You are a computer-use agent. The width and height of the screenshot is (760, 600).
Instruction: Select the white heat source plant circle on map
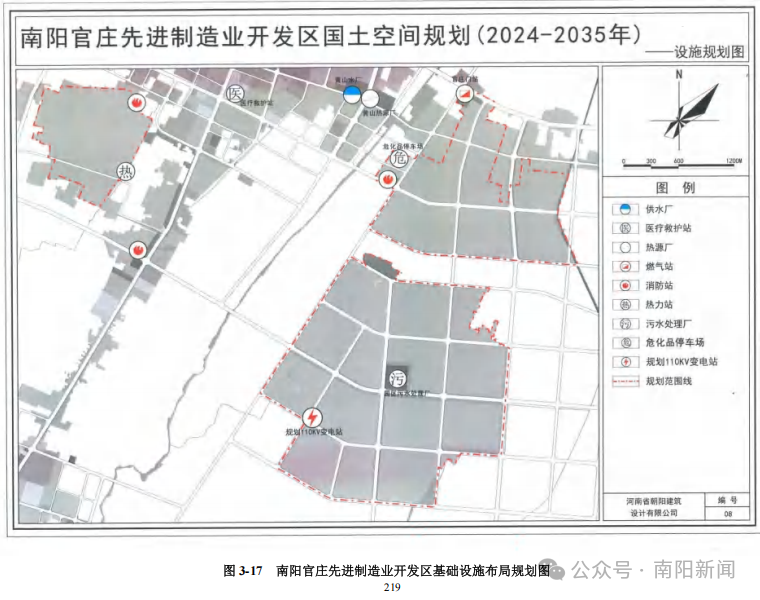click(371, 98)
